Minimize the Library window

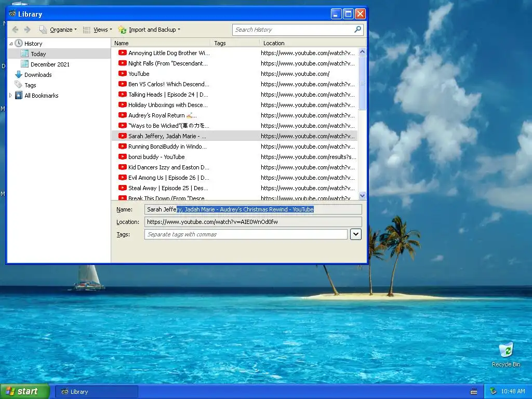(336, 14)
